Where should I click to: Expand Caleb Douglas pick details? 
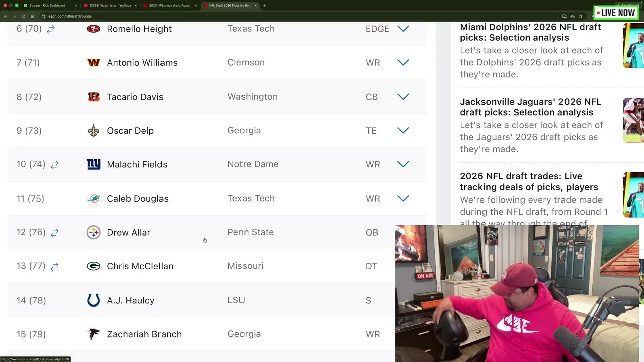coord(403,198)
